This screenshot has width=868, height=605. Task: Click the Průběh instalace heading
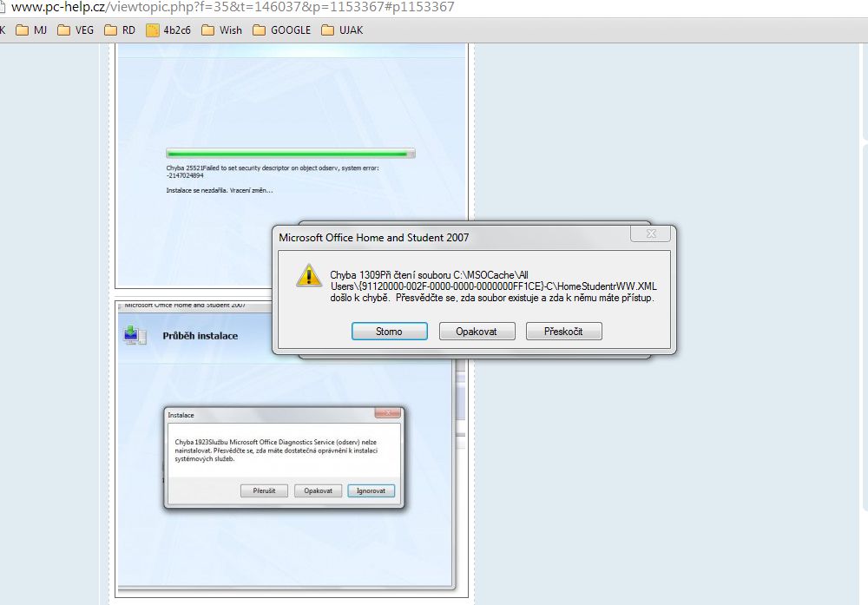pyautogui.click(x=201, y=335)
